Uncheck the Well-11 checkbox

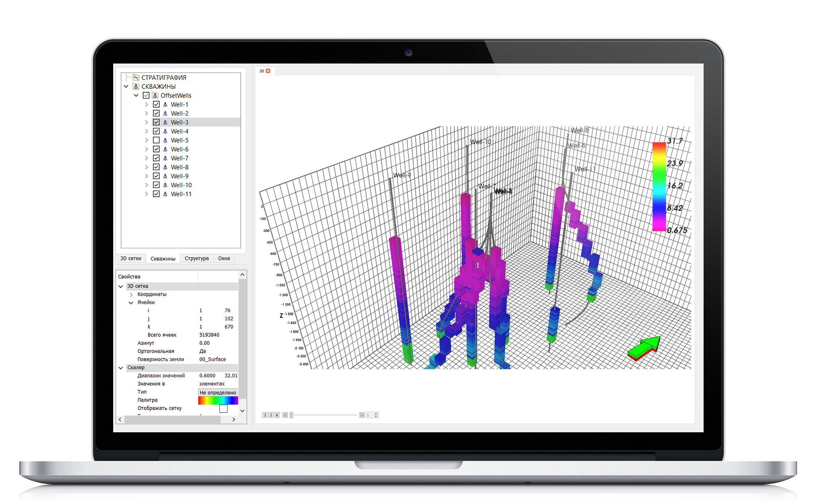pyautogui.click(x=156, y=194)
